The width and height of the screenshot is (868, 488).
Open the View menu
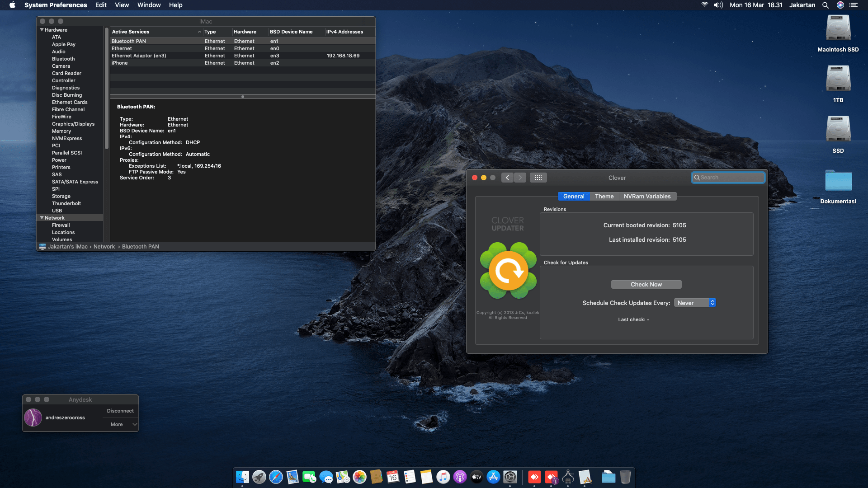tap(122, 5)
